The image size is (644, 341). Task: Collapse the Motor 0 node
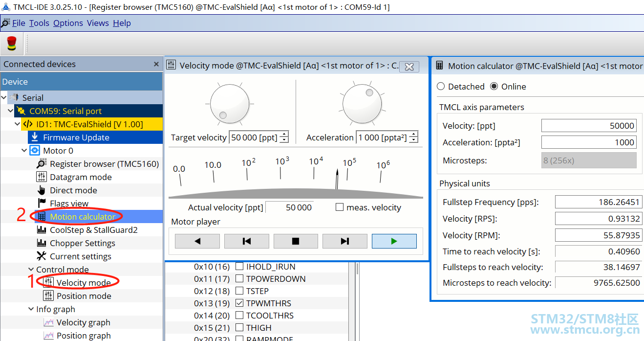pos(24,151)
